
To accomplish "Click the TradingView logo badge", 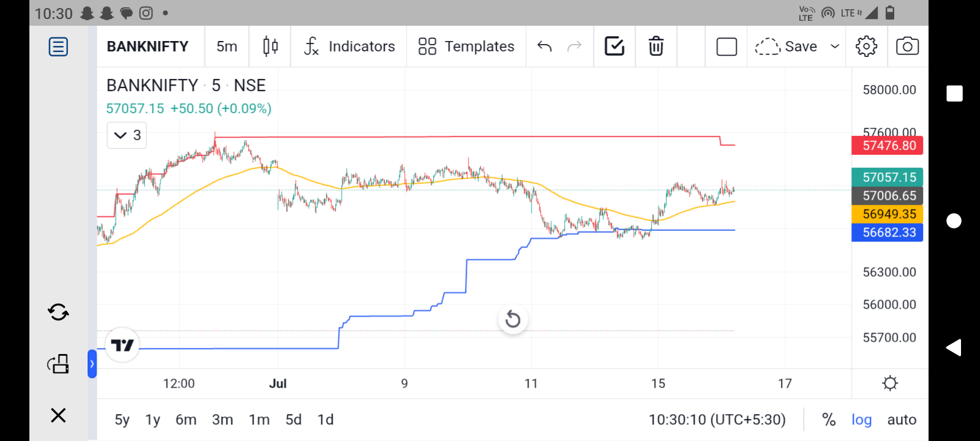I will [122, 345].
